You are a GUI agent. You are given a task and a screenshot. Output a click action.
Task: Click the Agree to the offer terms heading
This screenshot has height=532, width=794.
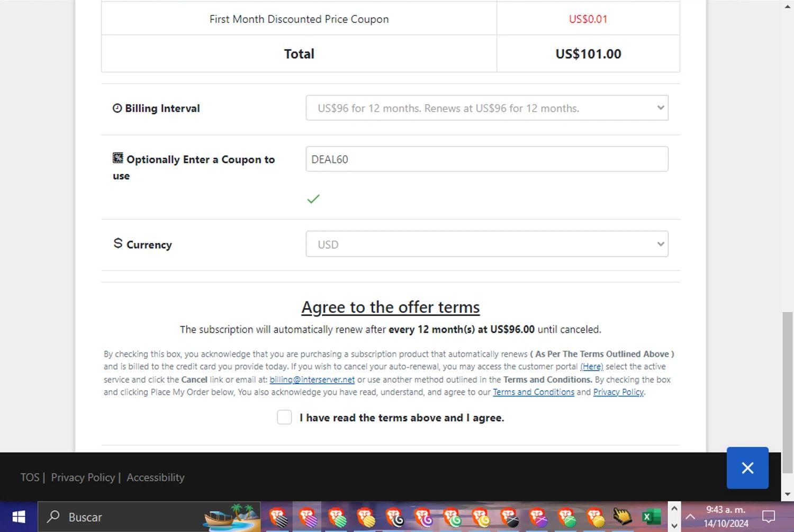tap(391, 307)
